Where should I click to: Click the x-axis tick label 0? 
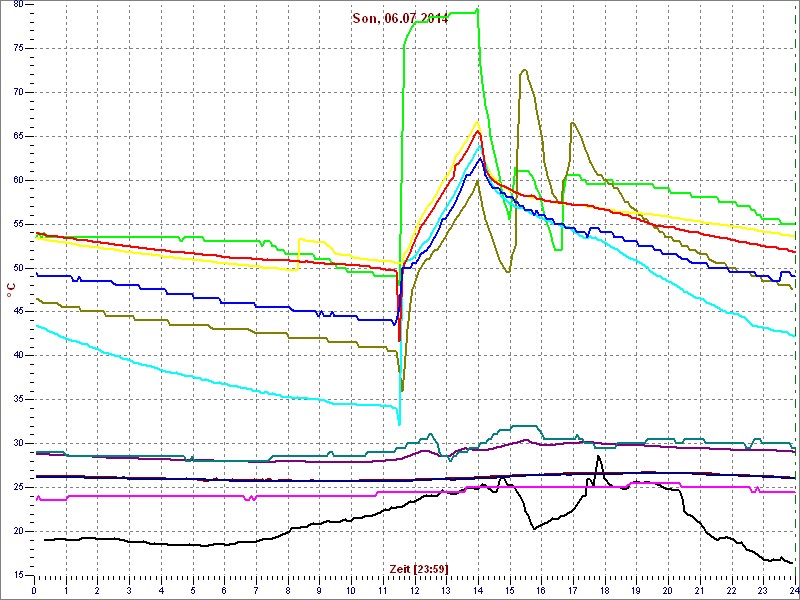[35, 590]
